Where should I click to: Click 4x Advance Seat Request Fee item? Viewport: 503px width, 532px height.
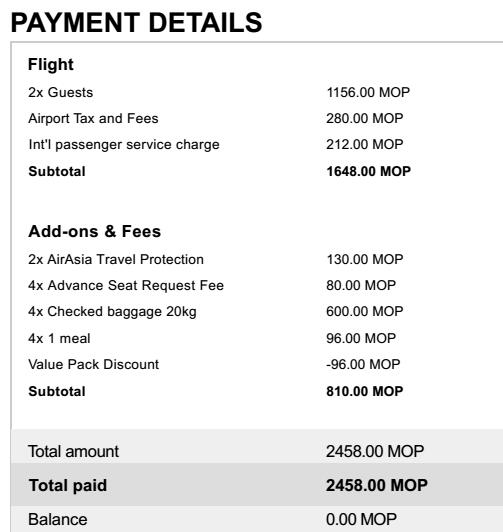click(126, 285)
